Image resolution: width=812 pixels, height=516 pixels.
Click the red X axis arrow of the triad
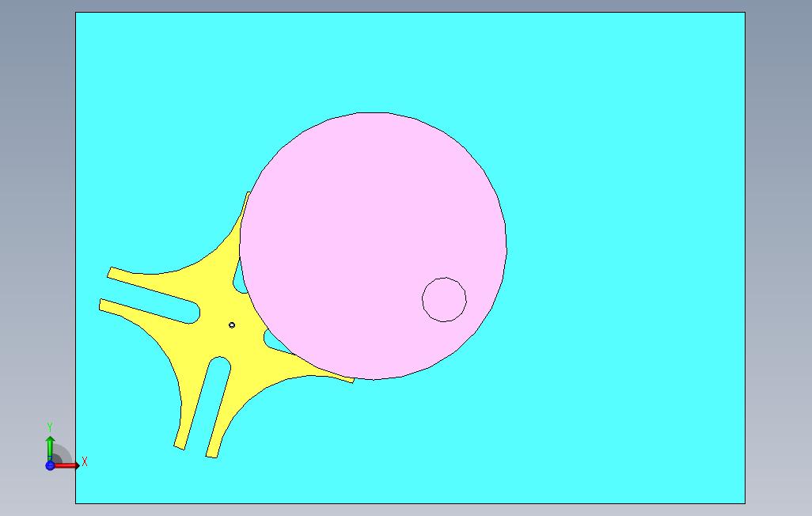coord(67,465)
